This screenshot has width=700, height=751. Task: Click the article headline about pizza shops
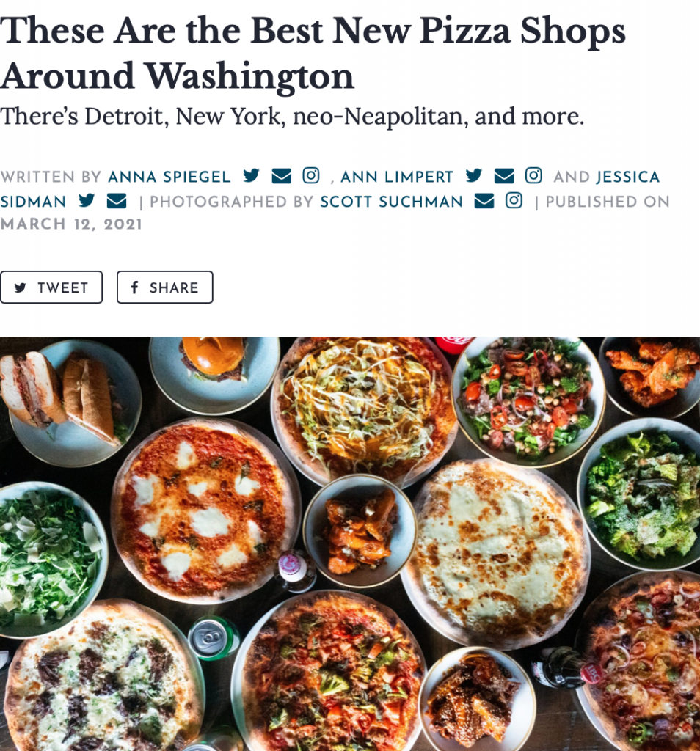313,53
